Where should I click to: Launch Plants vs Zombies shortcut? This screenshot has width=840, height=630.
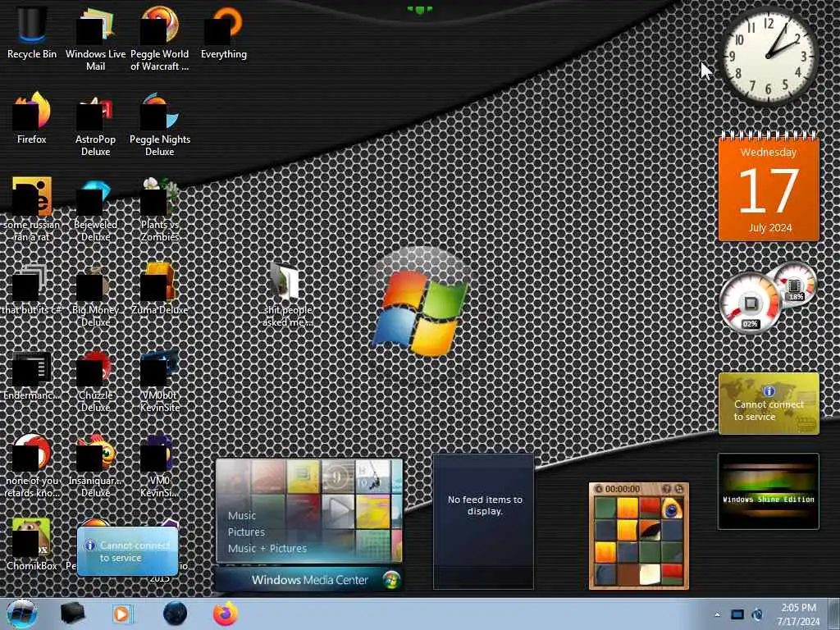point(160,209)
